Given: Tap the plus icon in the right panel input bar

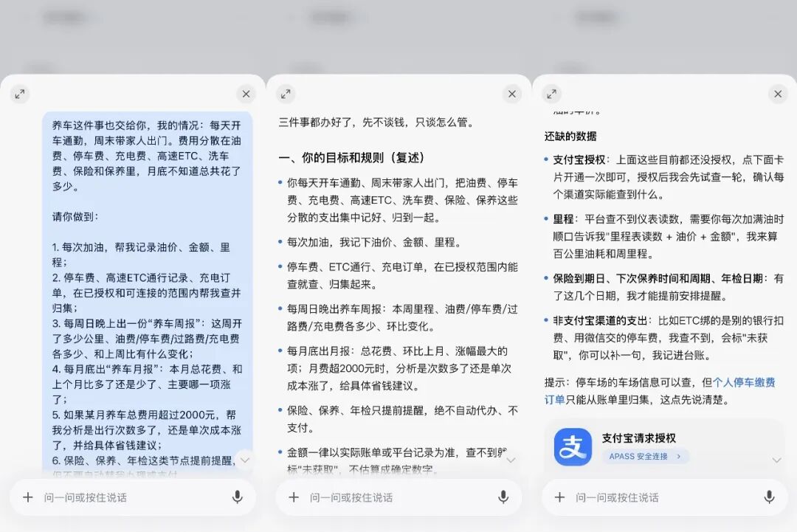Looking at the screenshot, I should pyautogui.click(x=559, y=497).
